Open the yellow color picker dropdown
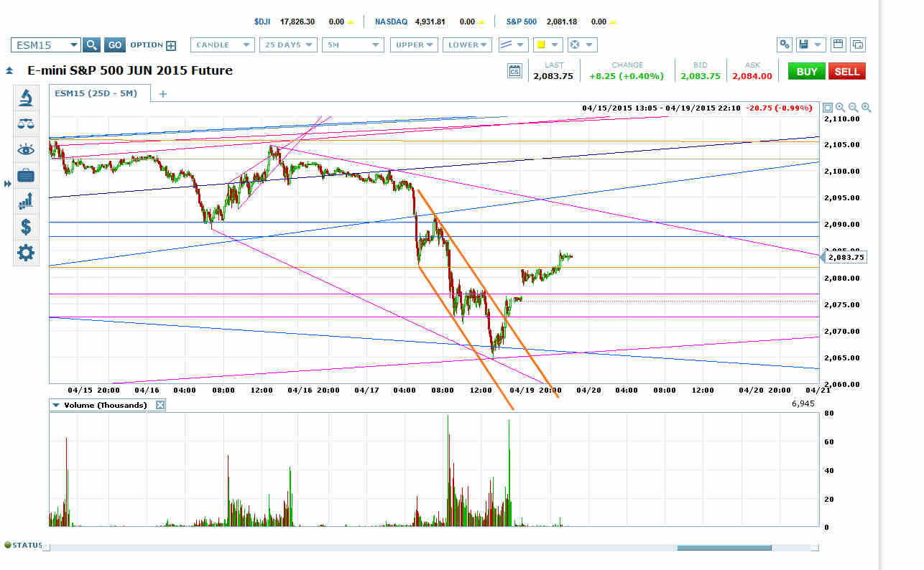 (x=547, y=45)
